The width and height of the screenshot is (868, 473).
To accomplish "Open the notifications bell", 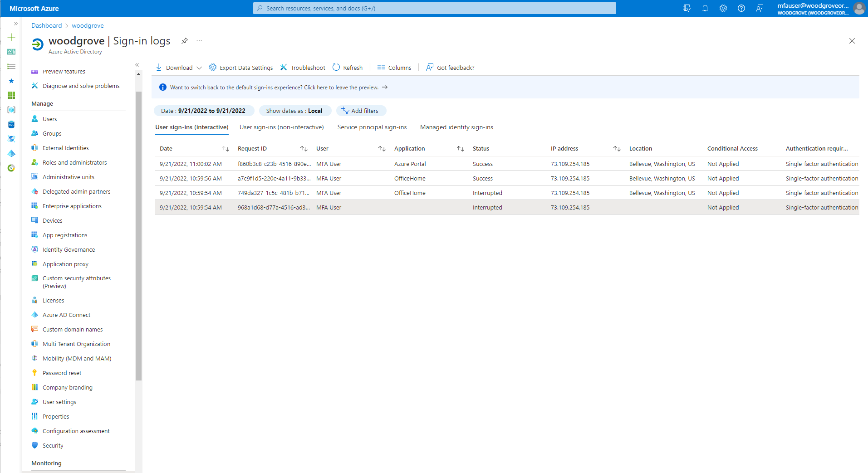I will [705, 8].
